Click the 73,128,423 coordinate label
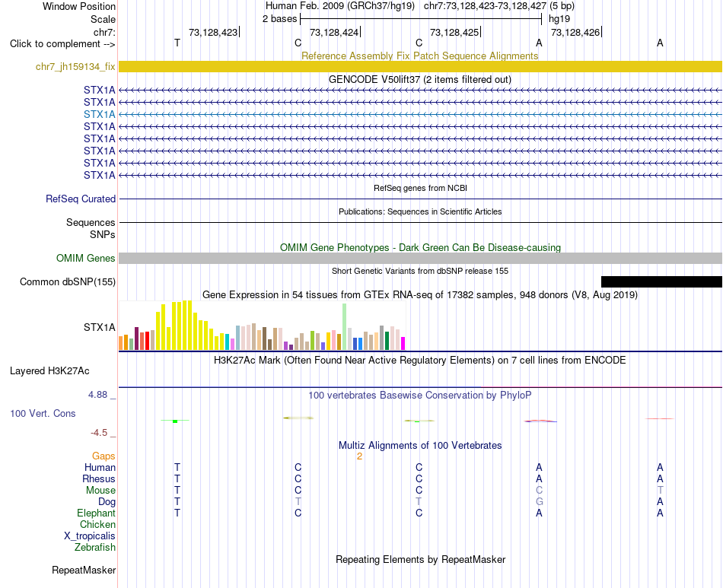The width and height of the screenshot is (723, 588). coord(213,32)
